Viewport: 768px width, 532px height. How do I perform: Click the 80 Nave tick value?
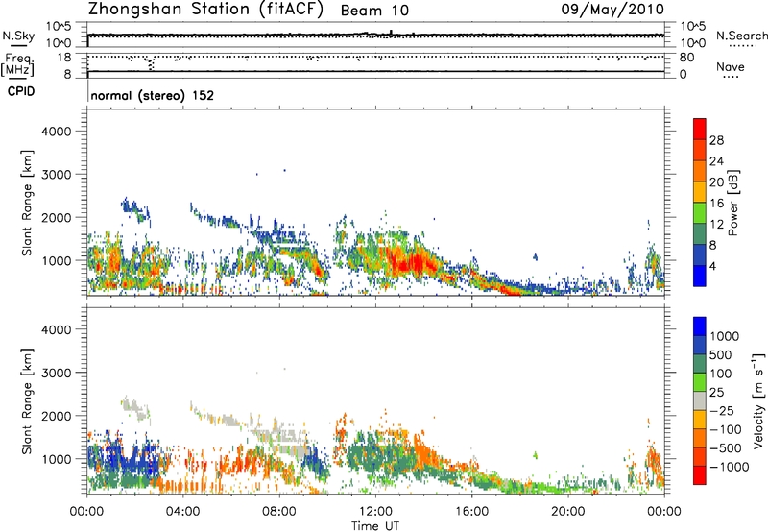pos(686,58)
